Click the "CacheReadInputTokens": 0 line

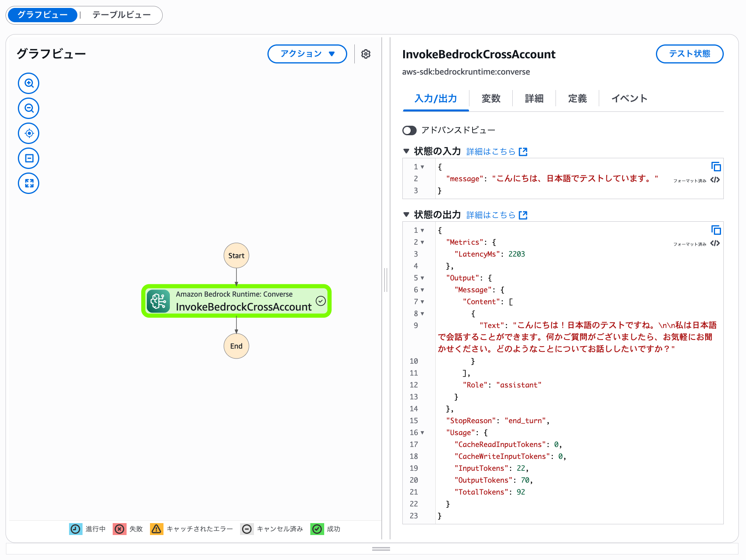point(508,445)
